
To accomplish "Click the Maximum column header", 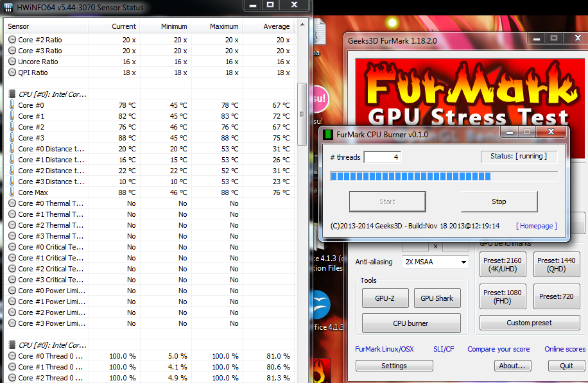I will tap(217, 26).
